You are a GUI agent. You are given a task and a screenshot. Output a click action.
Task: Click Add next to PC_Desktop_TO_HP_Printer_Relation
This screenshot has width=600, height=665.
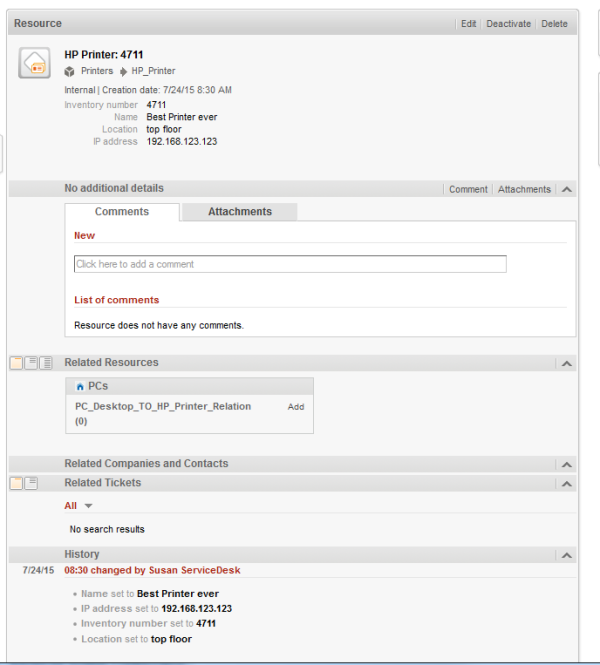pos(296,407)
